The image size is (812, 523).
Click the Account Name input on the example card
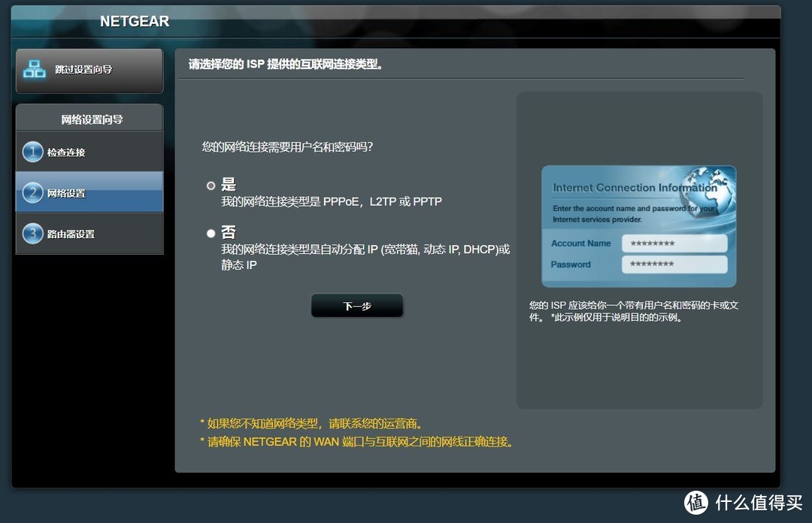point(674,243)
